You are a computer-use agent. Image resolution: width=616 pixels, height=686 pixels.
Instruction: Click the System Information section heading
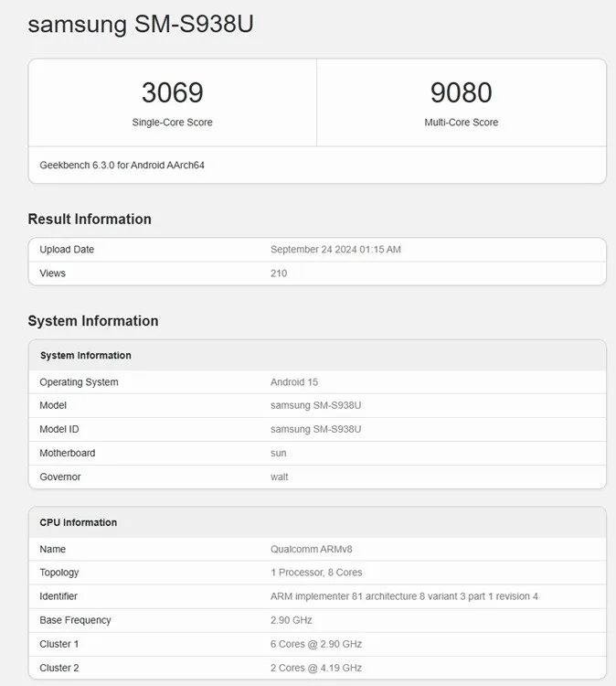pos(93,321)
